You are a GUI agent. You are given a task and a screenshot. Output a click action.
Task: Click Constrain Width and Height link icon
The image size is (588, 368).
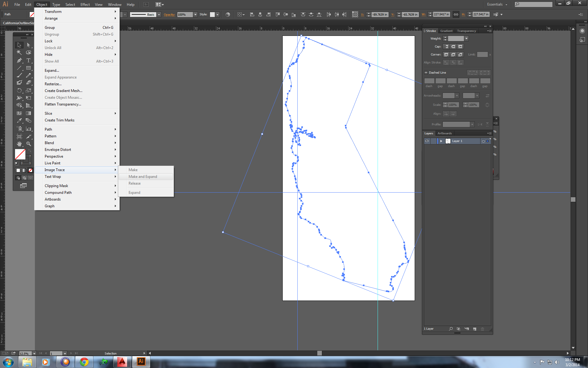click(456, 14)
